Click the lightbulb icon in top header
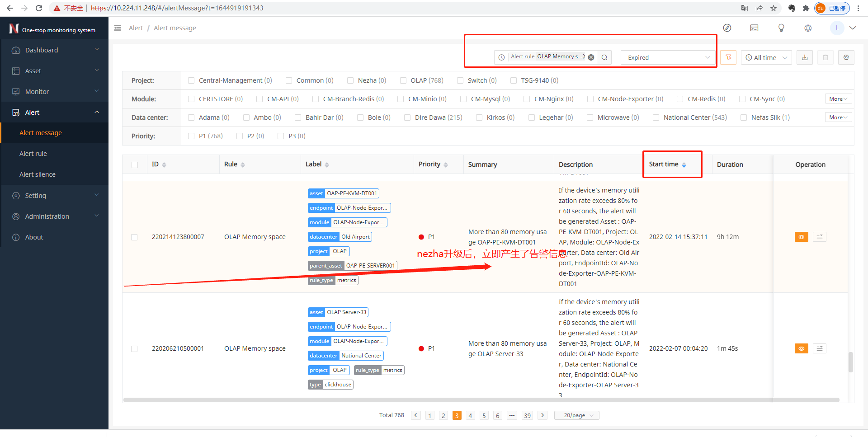 781,28
